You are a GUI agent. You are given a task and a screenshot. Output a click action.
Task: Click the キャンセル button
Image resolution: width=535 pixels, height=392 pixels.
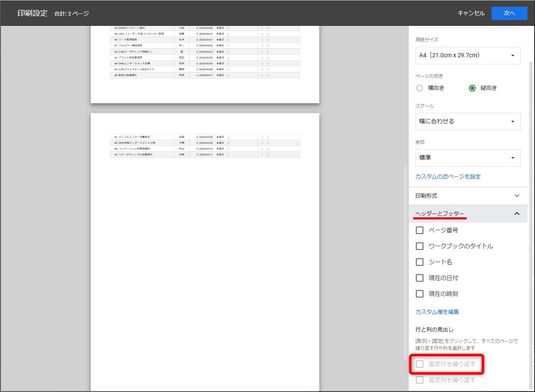click(471, 13)
